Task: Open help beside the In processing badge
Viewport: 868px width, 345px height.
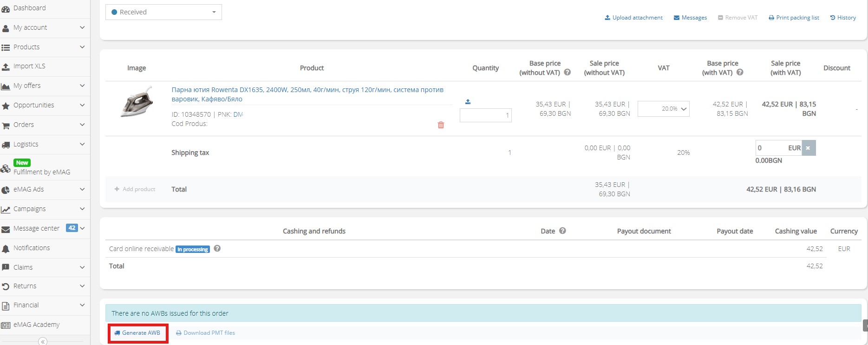Action: (x=217, y=249)
